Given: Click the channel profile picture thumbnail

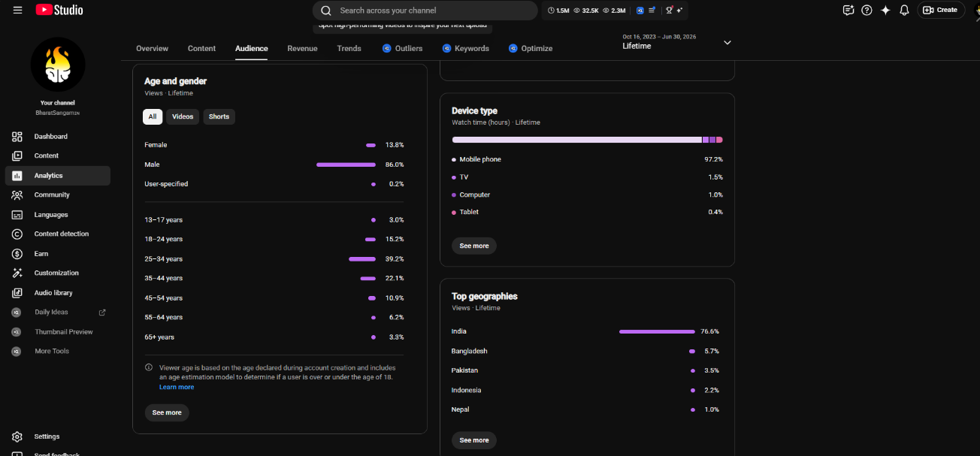Looking at the screenshot, I should pyautogui.click(x=58, y=65).
